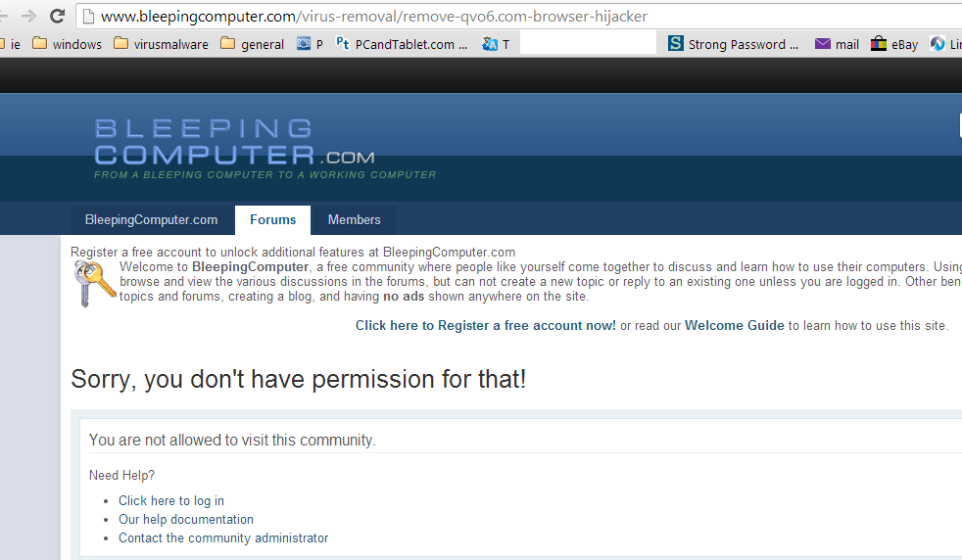962x560 pixels.
Task: Click 'Click here to Register a free account now!'
Action: pyautogui.click(x=485, y=325)
